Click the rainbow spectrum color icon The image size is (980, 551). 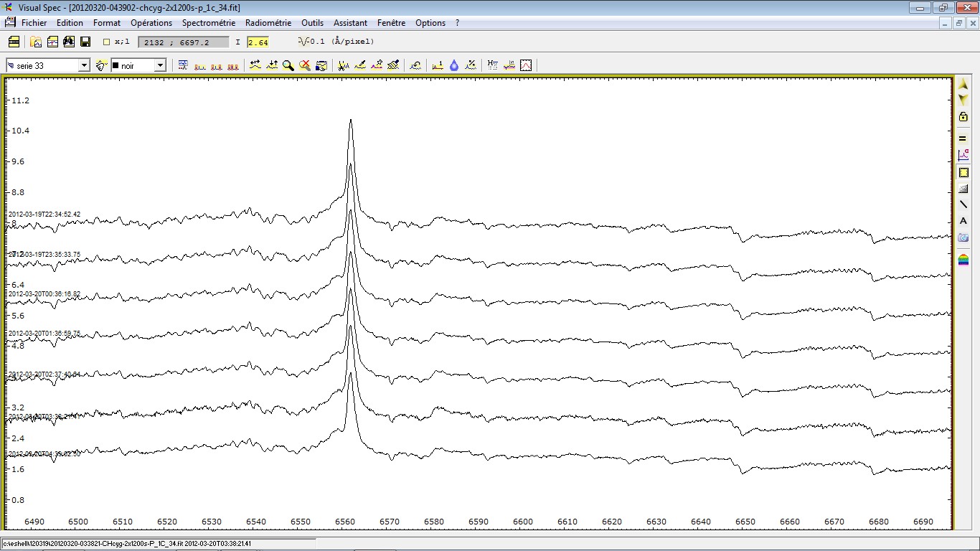click(963, 259)
